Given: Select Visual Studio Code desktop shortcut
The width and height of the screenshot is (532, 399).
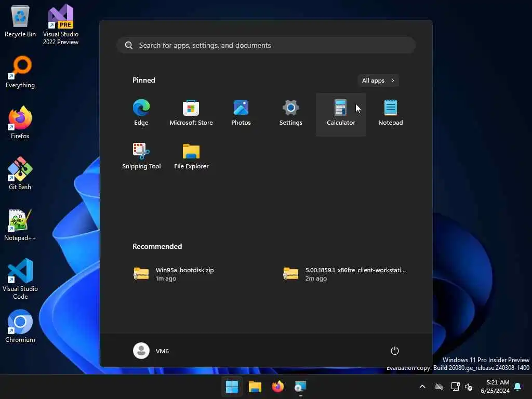Looking at the screenshot, I should (20, 279).
